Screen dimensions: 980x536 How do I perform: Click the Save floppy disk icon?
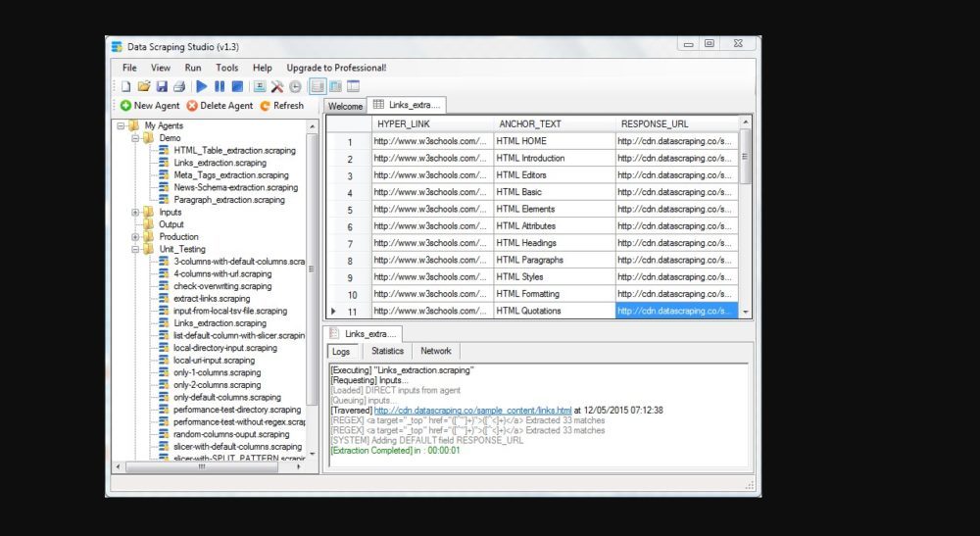[162, 86]
